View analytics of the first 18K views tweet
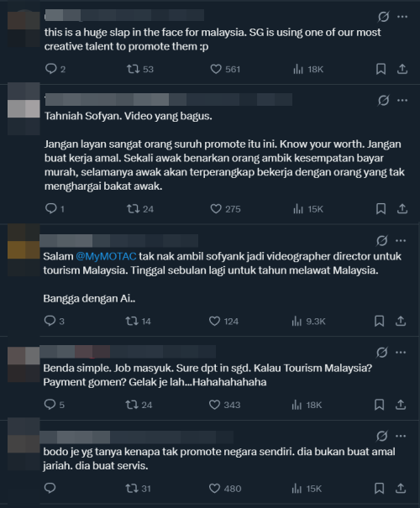Screen dimensions: 420x508 [x=308, y=69]
